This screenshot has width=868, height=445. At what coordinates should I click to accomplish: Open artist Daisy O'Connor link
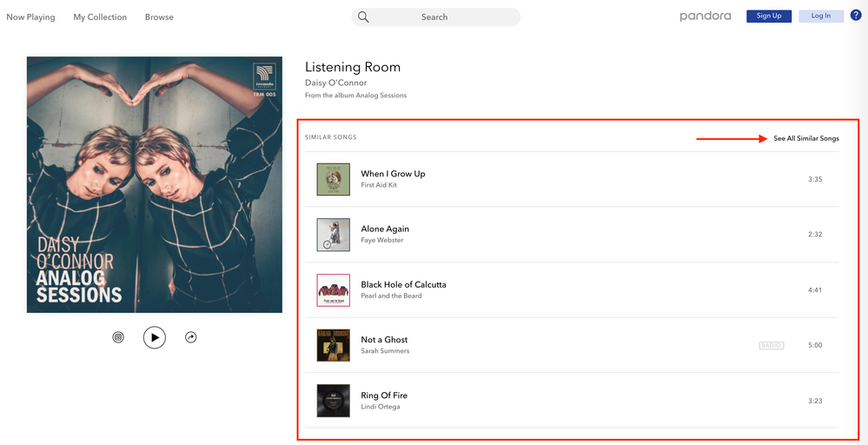click(335, 83)
